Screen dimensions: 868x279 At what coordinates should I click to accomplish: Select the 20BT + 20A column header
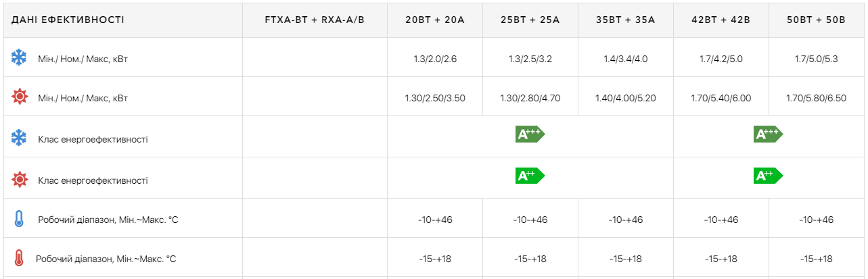coord(435,20)
